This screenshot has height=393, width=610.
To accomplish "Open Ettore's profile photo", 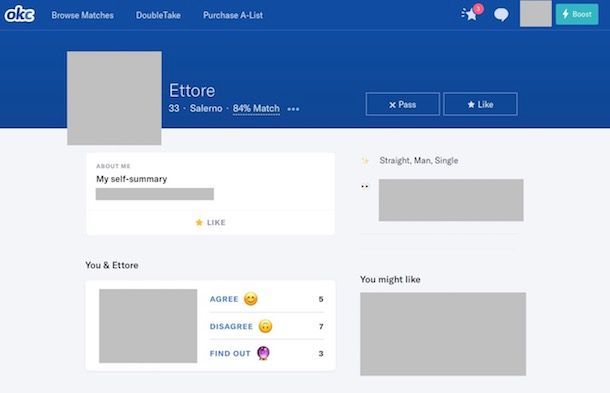I will pyautogui.click(x=114, y=98).
